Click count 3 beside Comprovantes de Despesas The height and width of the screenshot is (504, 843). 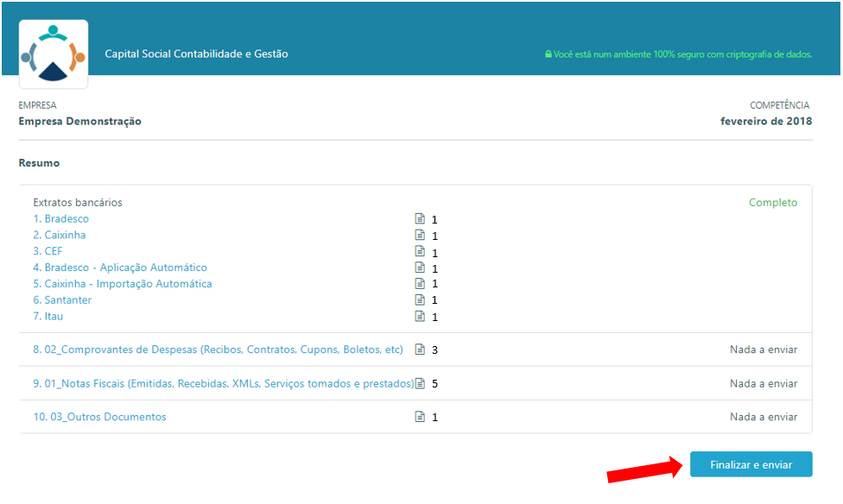point(434,350)
